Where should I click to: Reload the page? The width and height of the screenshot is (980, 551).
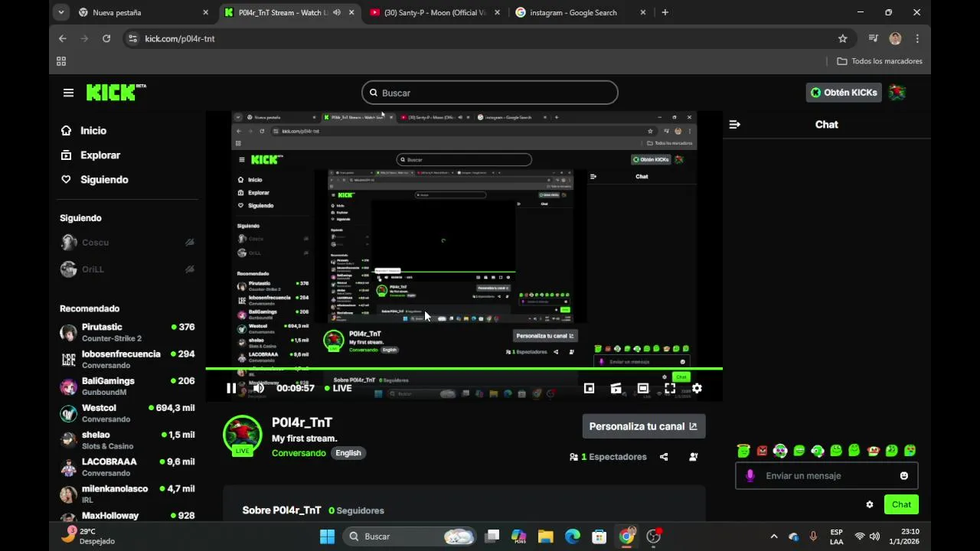[x=106, y=38]
